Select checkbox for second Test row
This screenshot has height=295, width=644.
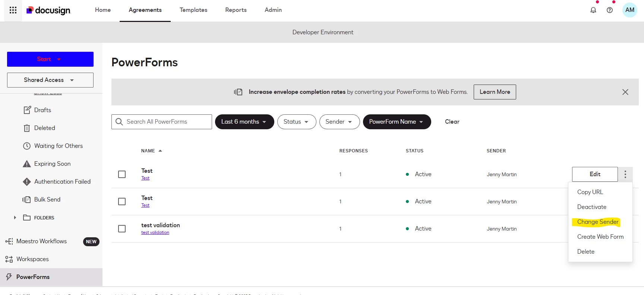pyautogui.click(x=122, y=202)
